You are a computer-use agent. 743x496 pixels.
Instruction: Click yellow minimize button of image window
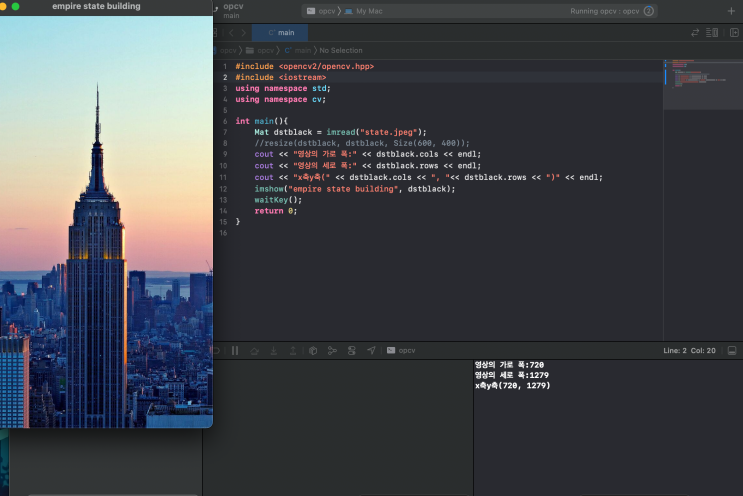coord(2,6)
